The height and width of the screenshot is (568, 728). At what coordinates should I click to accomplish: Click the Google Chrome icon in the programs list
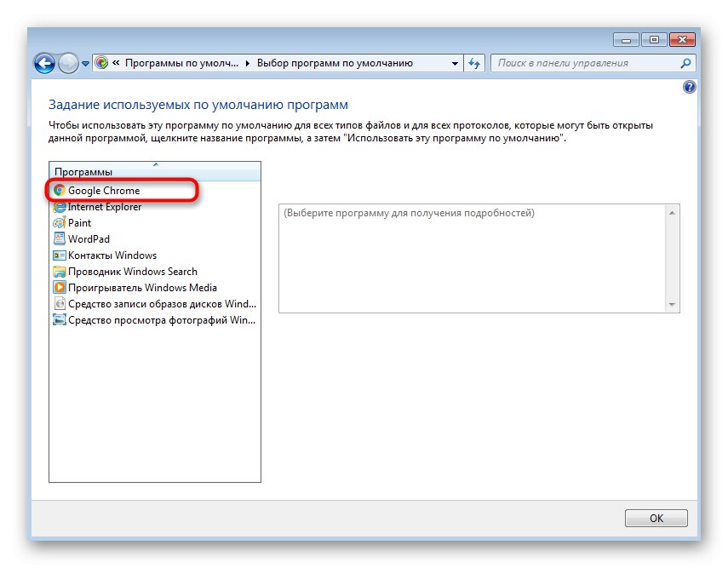click(x=59, y=191)
